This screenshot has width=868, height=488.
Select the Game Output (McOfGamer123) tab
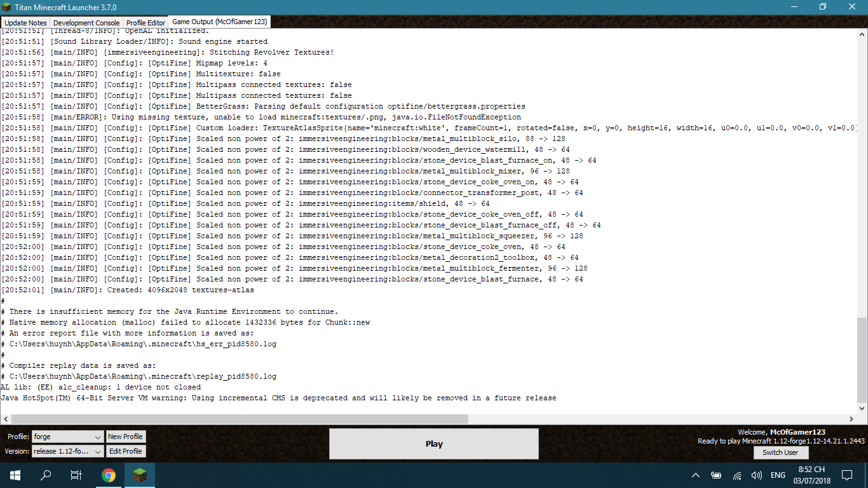click(x=220, y=22)
